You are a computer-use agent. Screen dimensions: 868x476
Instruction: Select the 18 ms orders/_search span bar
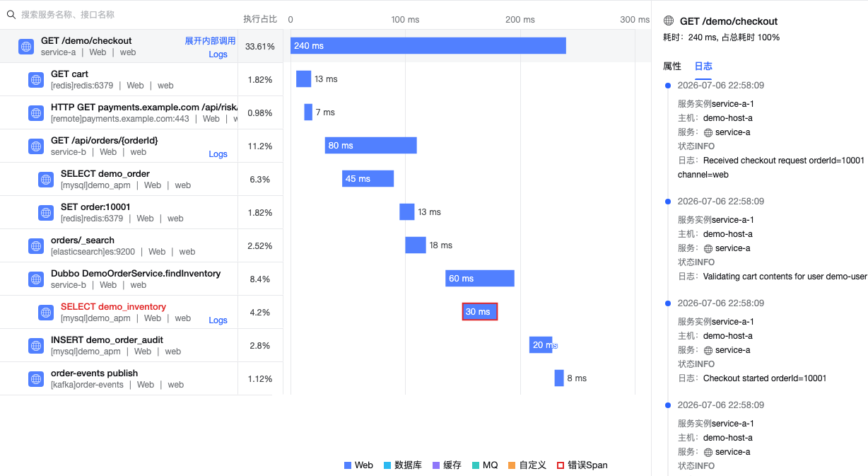[x=416, y=245]
